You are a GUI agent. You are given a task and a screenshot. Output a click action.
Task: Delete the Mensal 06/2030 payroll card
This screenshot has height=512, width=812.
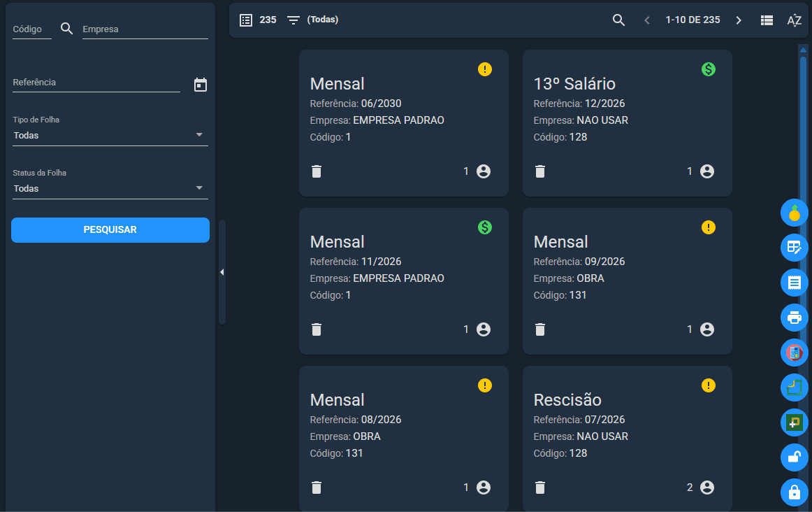click(317, 171)
